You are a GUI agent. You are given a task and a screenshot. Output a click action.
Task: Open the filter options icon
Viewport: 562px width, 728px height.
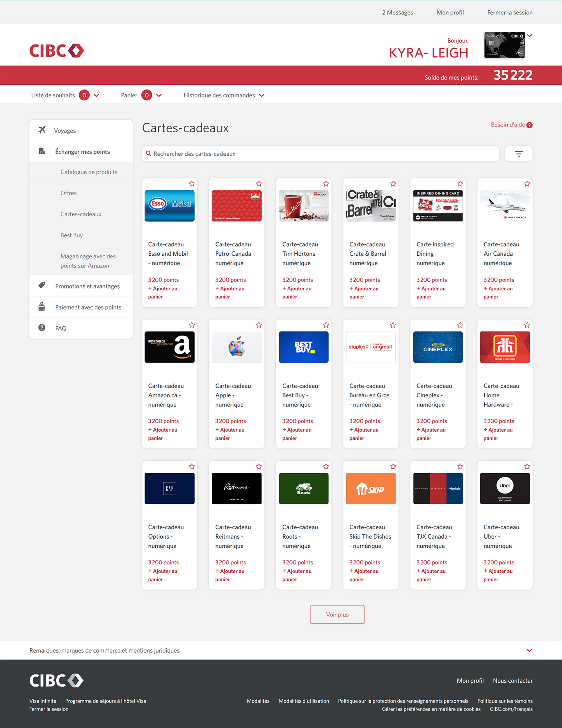tap(519, 154)
